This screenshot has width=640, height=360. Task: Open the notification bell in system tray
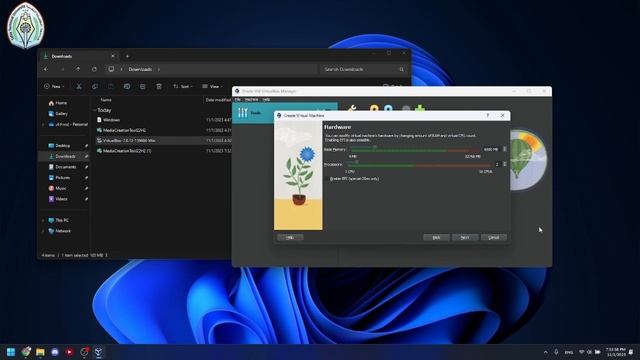pos(631,352)
